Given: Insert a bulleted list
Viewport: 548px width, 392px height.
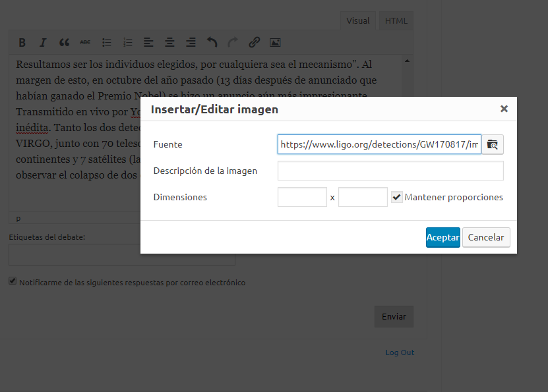Looking at the screenshot, I should pos(106,43).
